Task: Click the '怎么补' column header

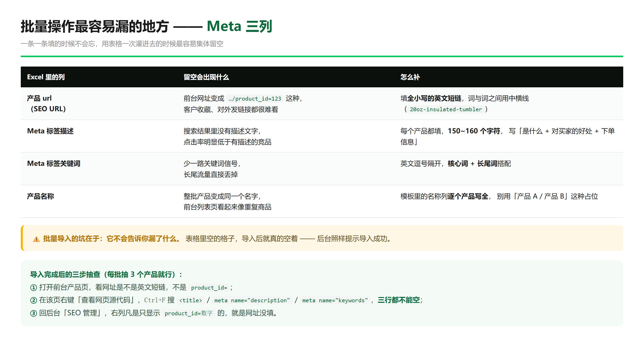Action: (410, 77)
